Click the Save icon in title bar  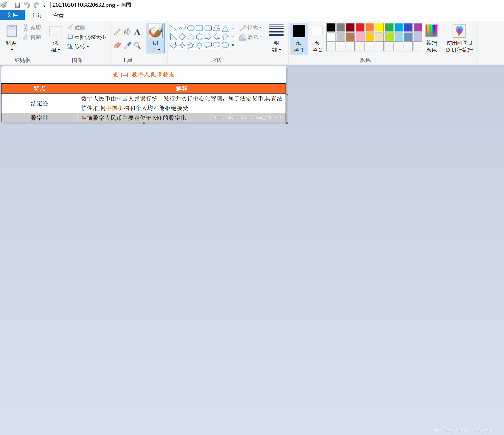coord(17,5)
